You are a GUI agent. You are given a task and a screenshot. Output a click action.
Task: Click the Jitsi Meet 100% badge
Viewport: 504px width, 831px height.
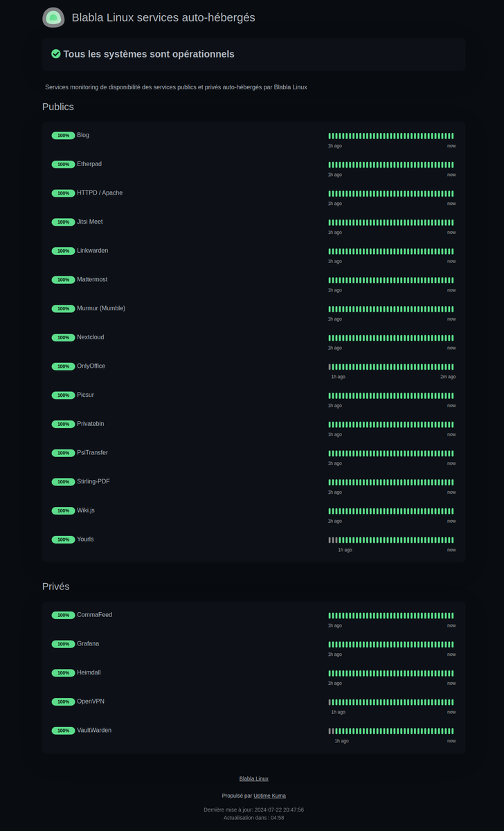tap(63, 222)
